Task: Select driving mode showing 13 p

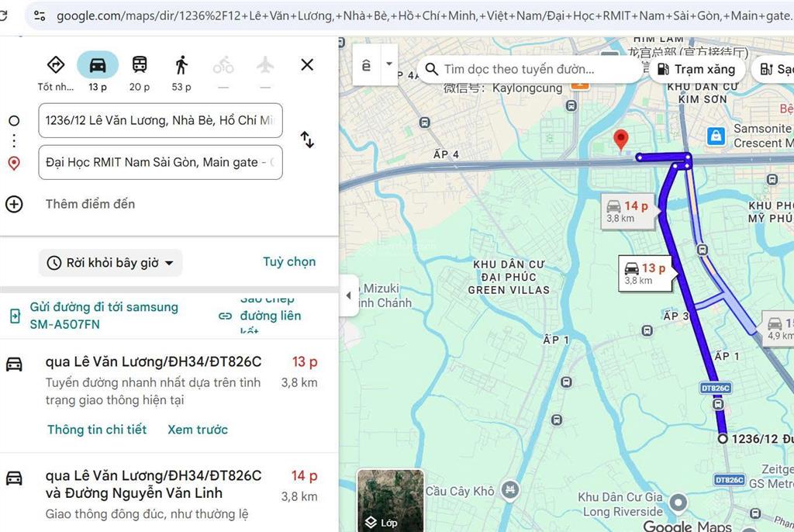Action: [x=98, y=65]
